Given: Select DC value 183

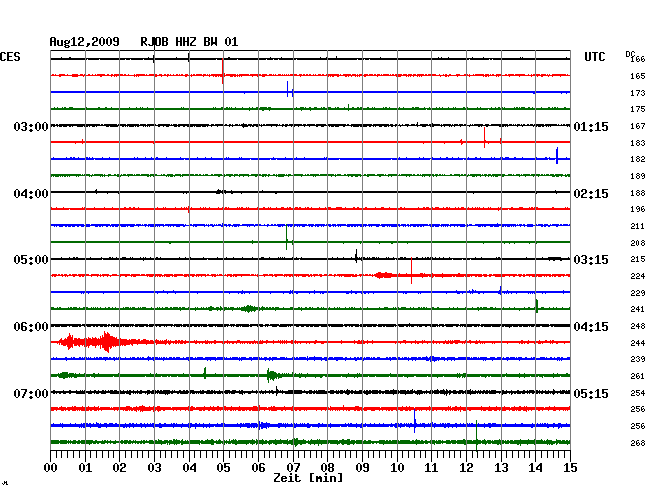Looking at the screenshot, I should click(x=638, y=143).
